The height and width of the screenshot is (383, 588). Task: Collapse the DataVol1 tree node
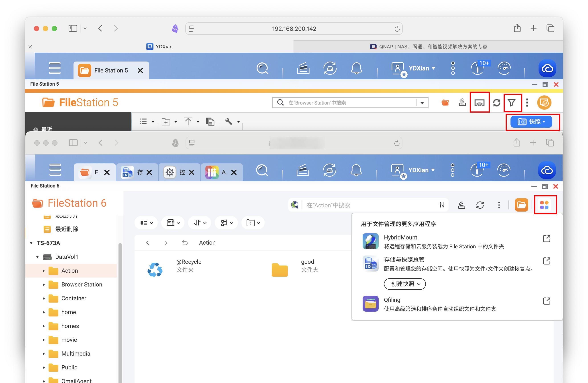pos(38,257)
